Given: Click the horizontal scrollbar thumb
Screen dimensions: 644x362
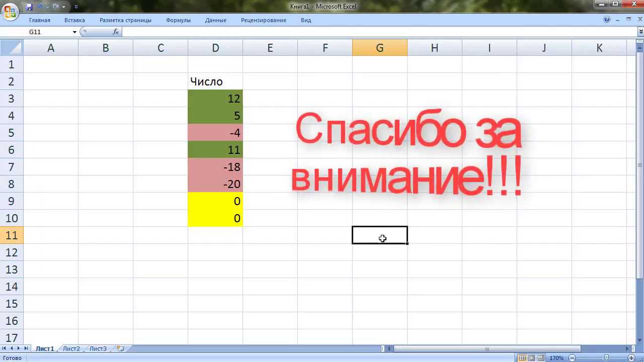Looking at the screenshot, I should pyautogui.click(x=487, y=349).
